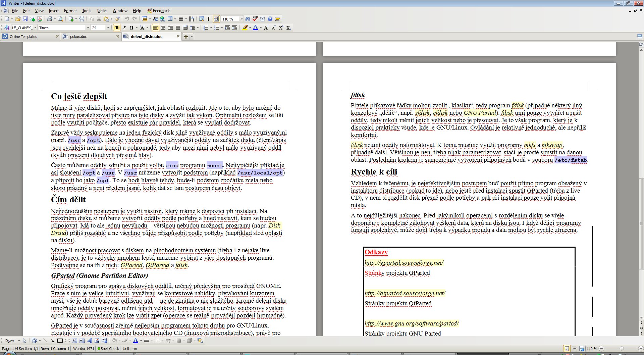Open the File menu
Viewport: 644px width, 355px height.
[15, 11]
